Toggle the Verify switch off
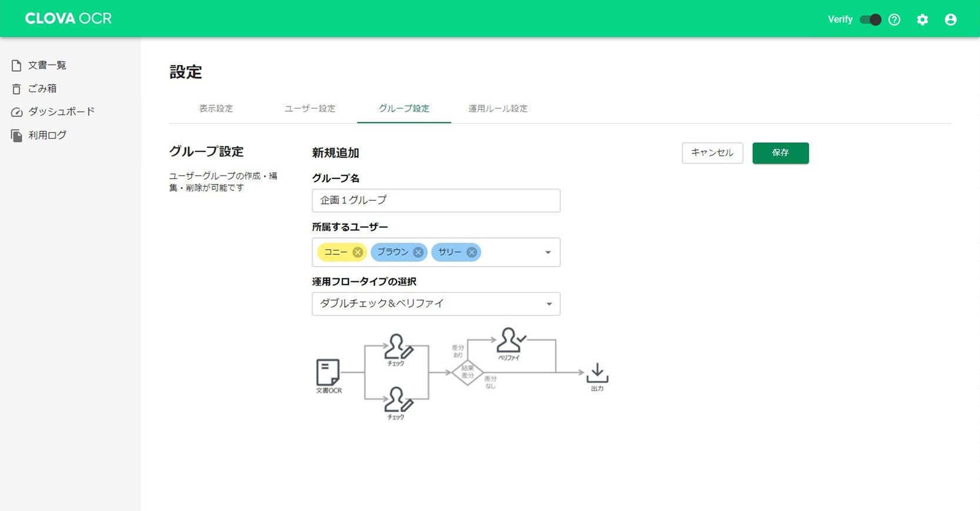980x511 pixels. pyautogui.click(x=870, y=19)
